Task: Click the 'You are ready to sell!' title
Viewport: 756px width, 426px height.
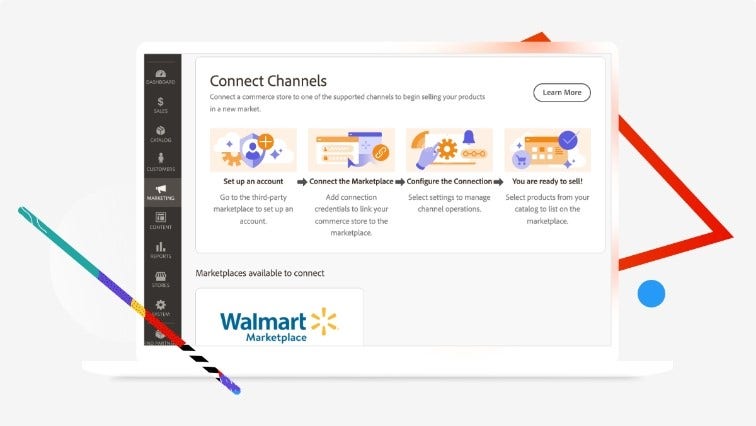Action: 547,182
